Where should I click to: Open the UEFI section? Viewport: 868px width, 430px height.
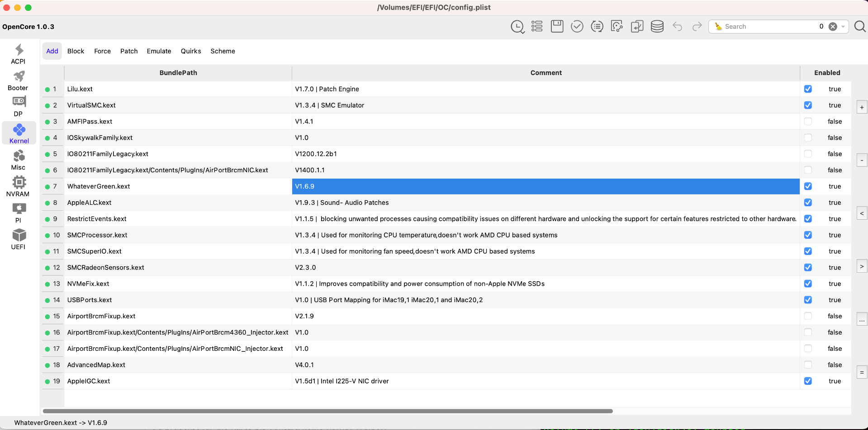click(x=19, y=240)
